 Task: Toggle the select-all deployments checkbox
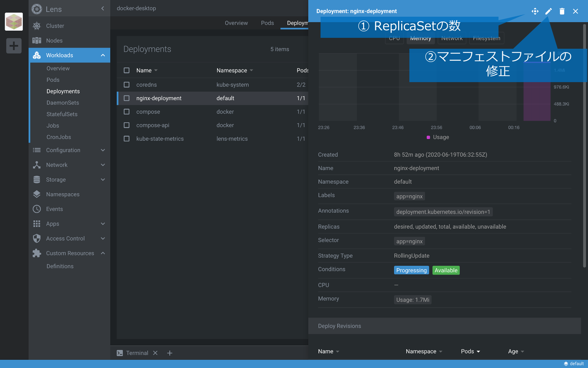click(x=127, y=70)
